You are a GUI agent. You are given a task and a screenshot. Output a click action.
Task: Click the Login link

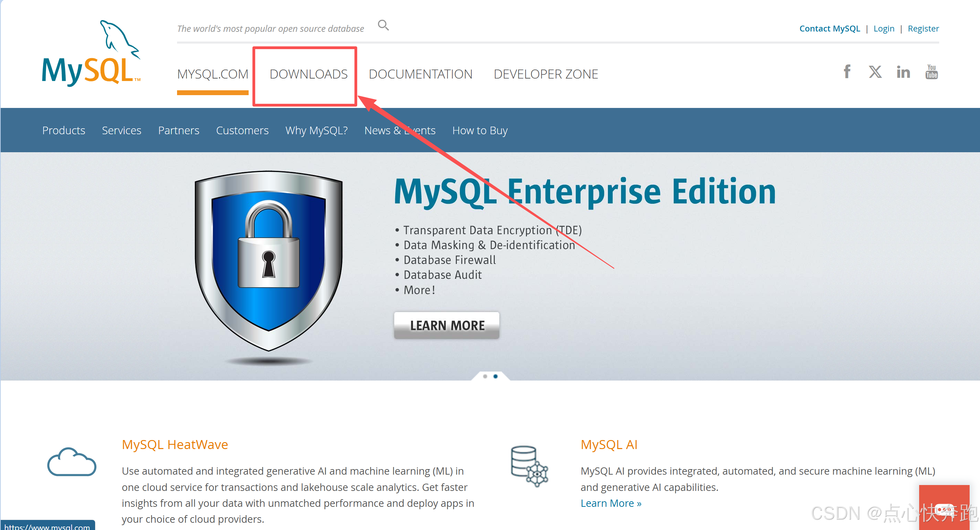(x=884, y=28)
